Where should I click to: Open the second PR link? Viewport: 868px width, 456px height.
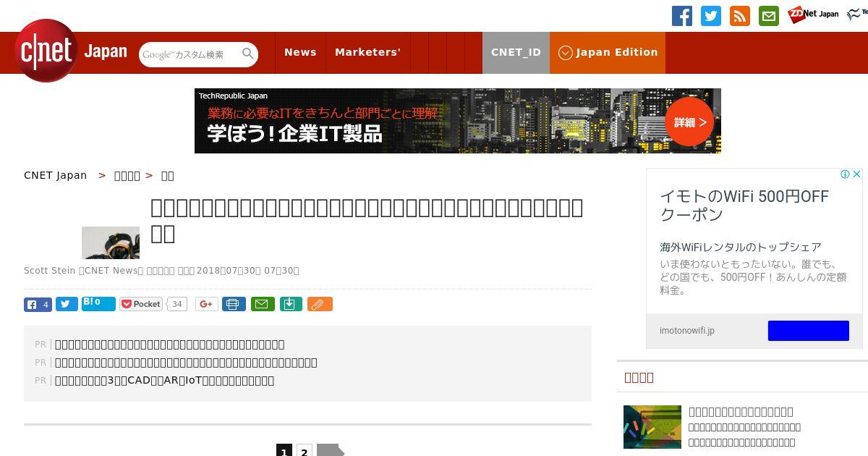(186, 363)
